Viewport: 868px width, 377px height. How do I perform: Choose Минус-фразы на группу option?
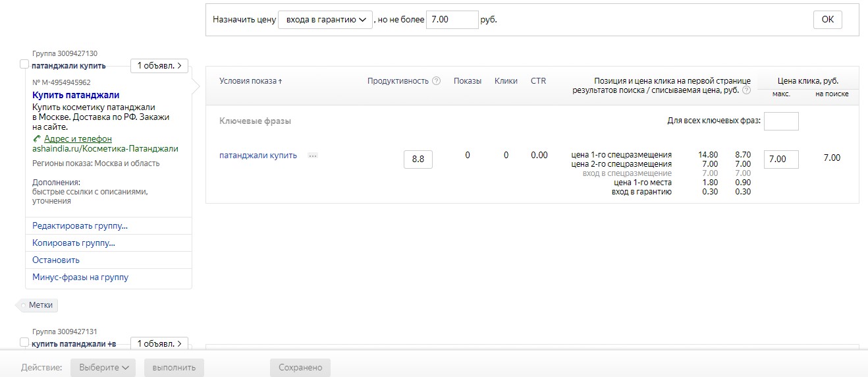click(x=80, y=277)
